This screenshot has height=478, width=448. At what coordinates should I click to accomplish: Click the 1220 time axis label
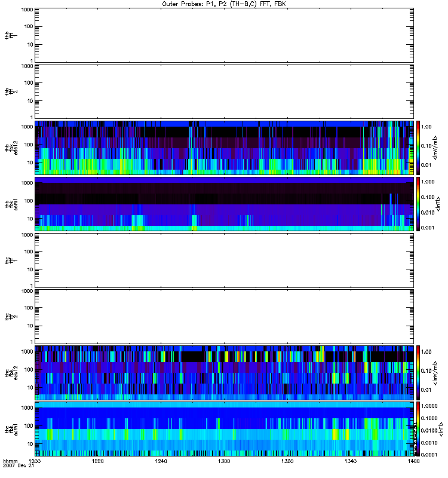(98, 462)
